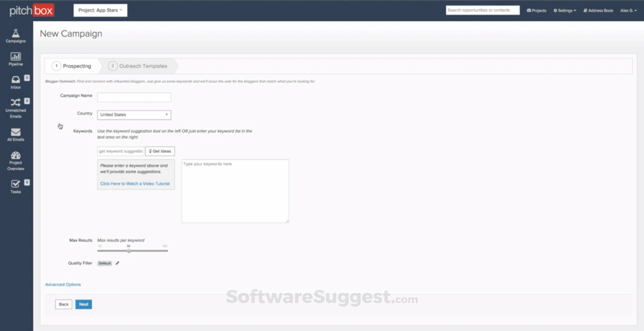Open the Inbox from the sidebar
Image resolution: width=644 pixels, height=331 pixels.
point(15,82)
